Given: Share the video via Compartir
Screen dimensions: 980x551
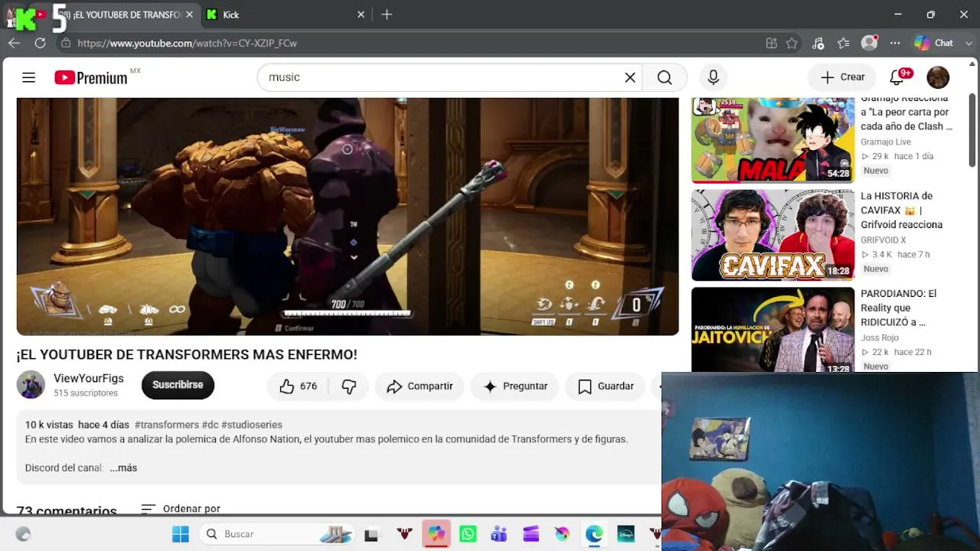Looking at the screenshot, I should pyautogui.click(x=420, y=386).
